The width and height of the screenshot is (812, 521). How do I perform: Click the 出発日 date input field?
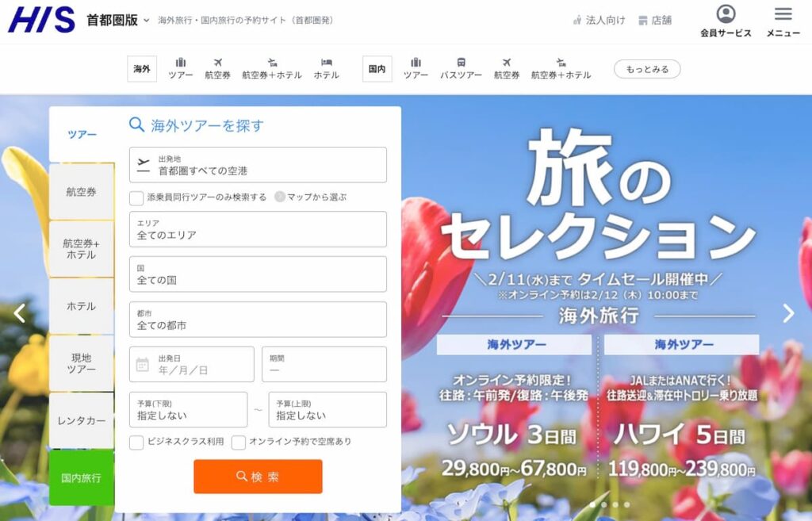(x=190, y=364)
